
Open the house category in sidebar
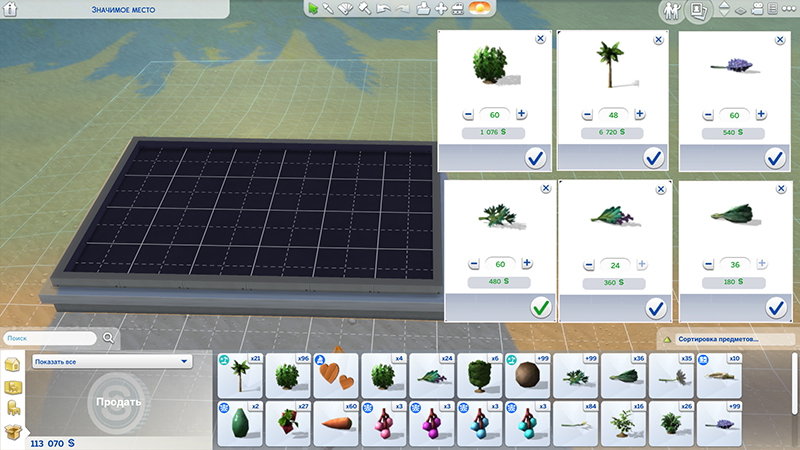point(12,364)
